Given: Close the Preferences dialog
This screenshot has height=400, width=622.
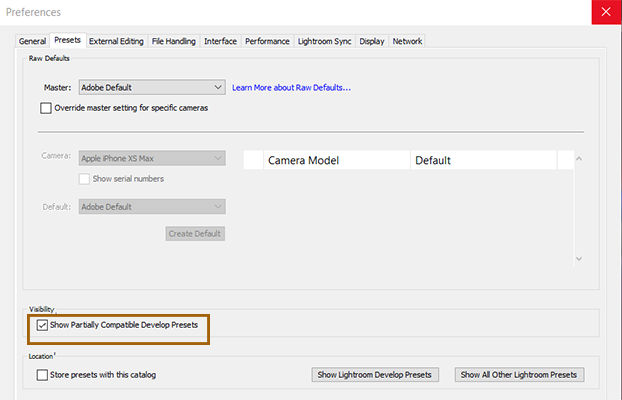Looking at the screenshot, I should tap(606, 12).
